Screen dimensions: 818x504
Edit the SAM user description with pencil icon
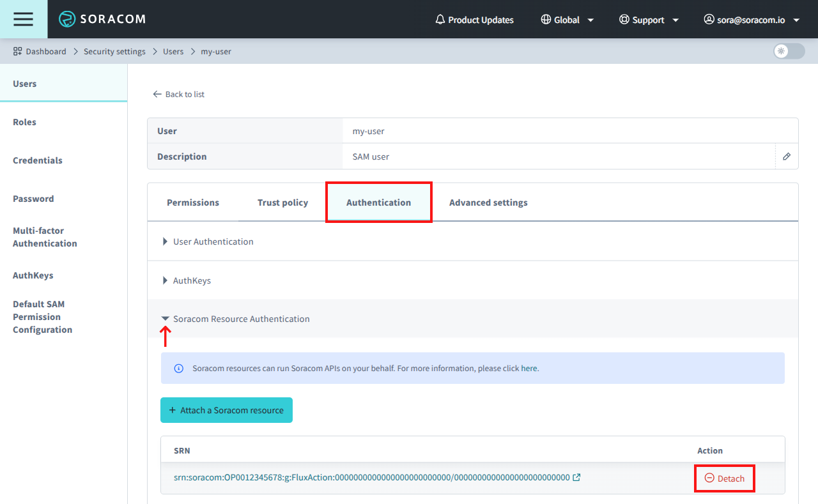click(x=787, y=156)
